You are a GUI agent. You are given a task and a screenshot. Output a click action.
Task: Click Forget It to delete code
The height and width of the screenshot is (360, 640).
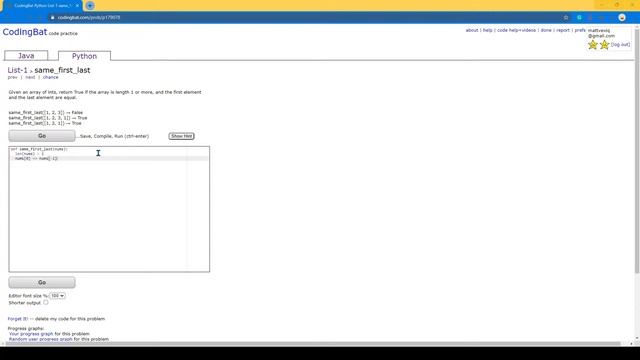[x=18, y=319]
